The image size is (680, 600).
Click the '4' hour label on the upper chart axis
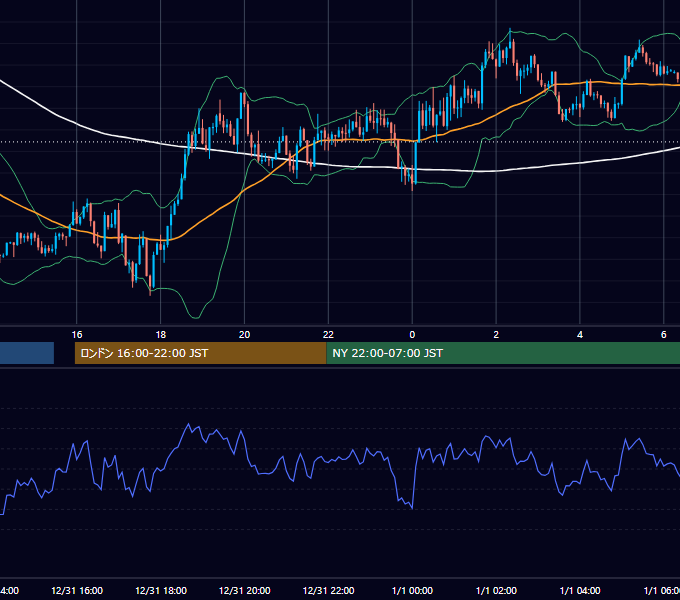pyautogui.click(x=580, y=335)
